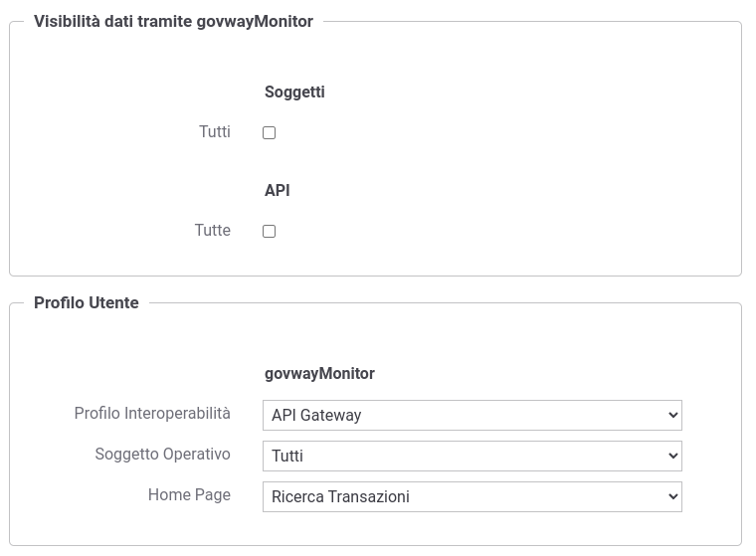This screenshot has height=556, width=756.
Task: Click the Soggetti section heading
Action: coord(294,93)
